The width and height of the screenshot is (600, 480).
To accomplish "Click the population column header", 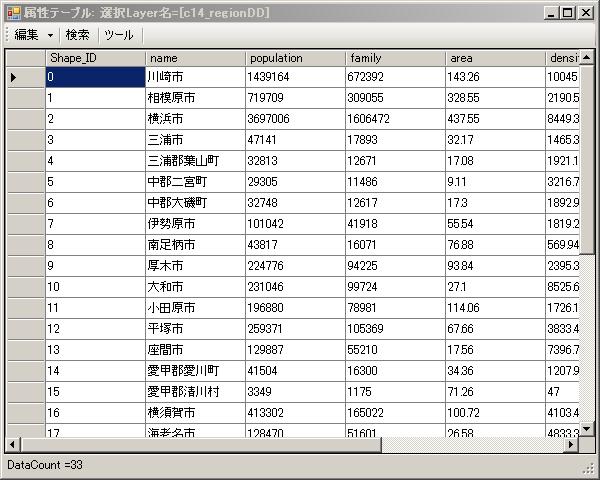I will pyautogui.click(x=295, y=58).
